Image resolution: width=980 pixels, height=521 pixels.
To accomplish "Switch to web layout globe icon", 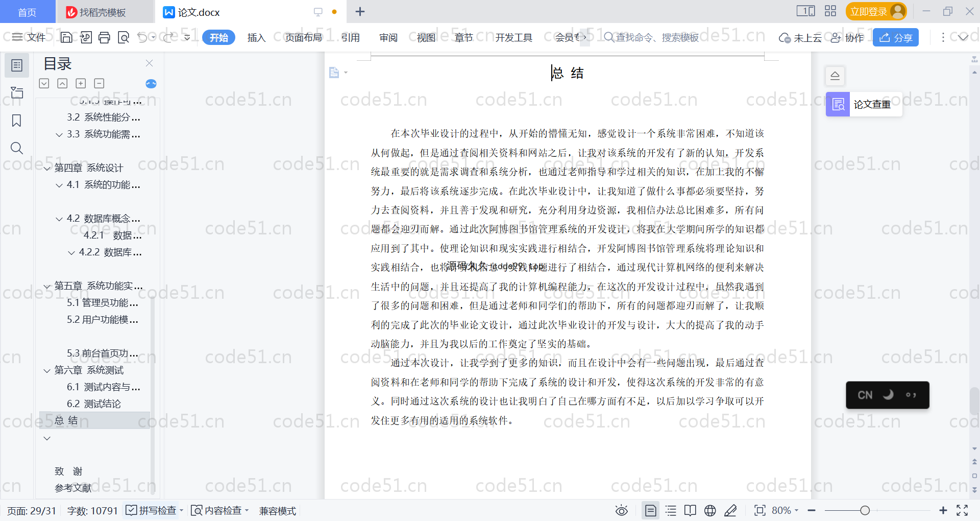I will coord(710,510).
